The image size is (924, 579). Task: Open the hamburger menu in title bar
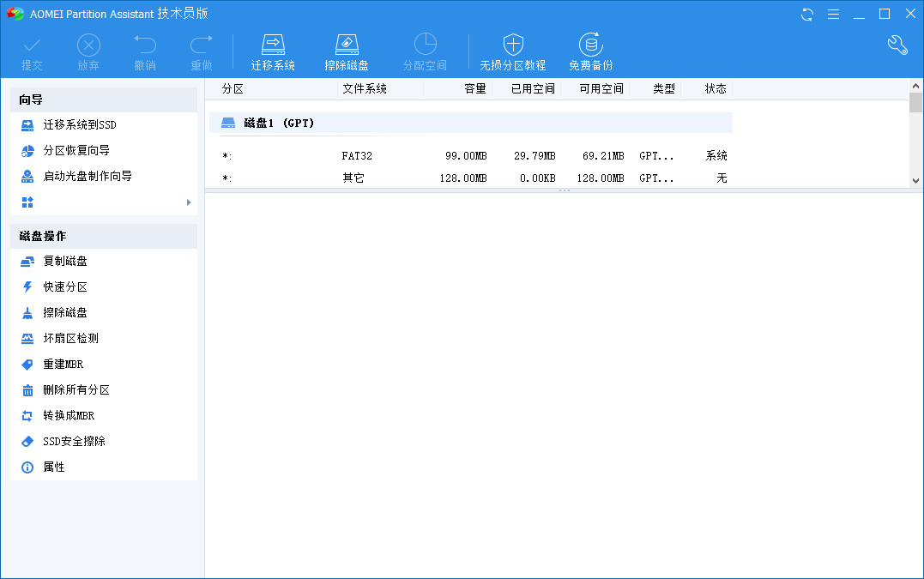tap(833, 14)
